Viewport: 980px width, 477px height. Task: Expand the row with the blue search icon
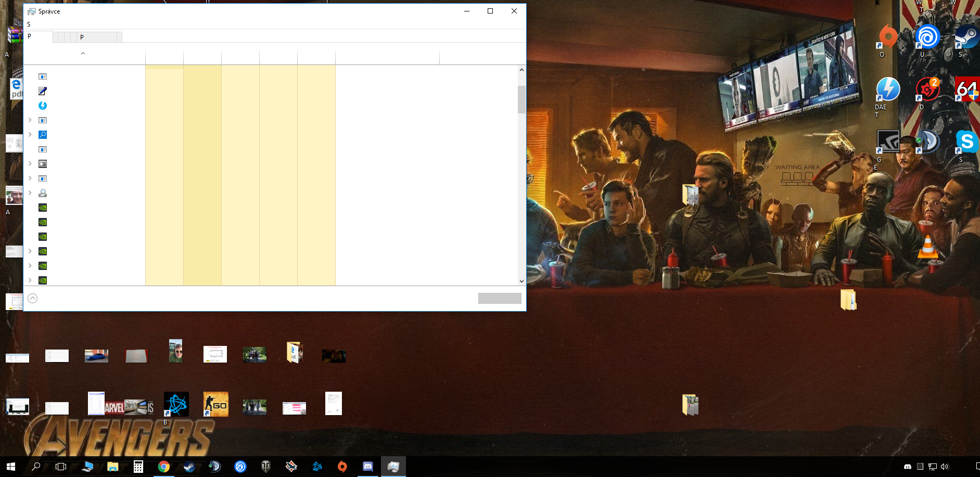click(x=30, y=135)
